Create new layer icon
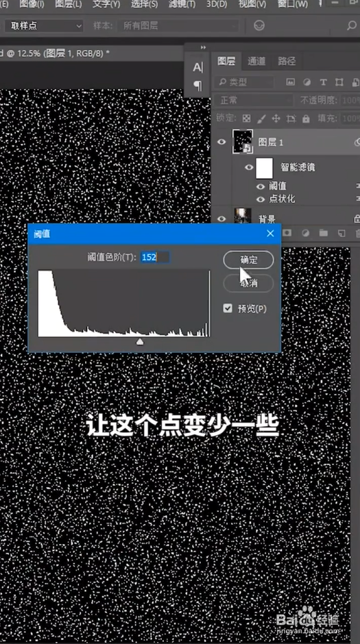This screenshot has width=360, height=644. tap(341, 233)
